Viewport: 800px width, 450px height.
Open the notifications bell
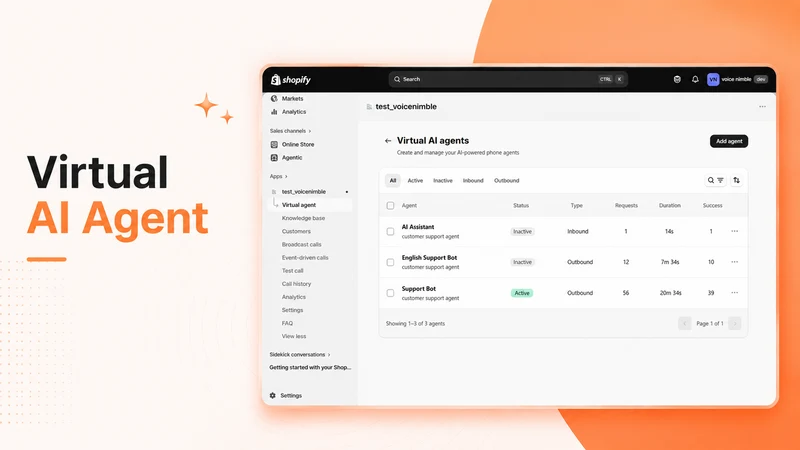[695, 80]
